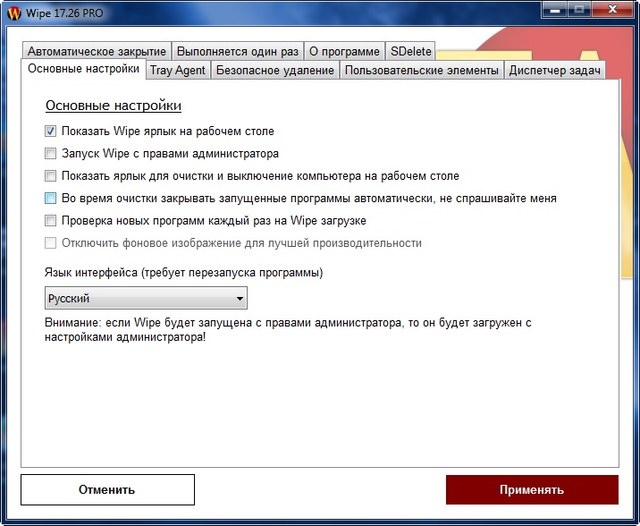640x526 pixels.
Task: Open the Tray Agent tab
Action: pos(177,71)
